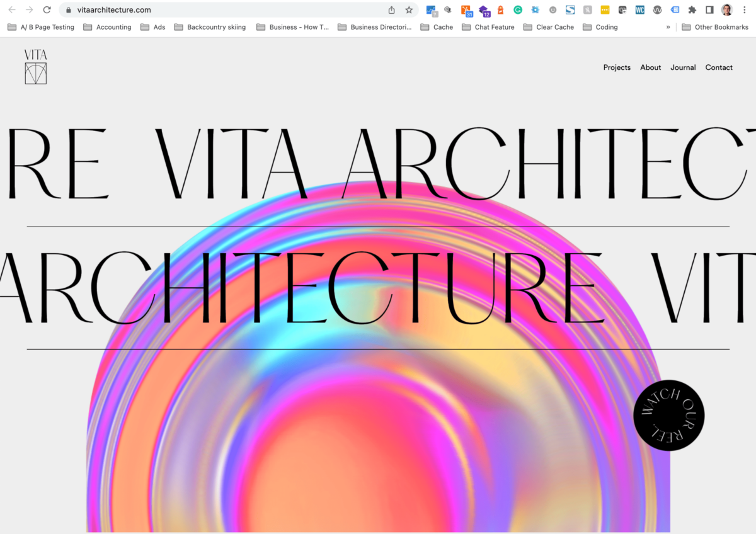Bookmark the page using the star icon
This screenshot has height=534, width=756.
tap(408, 9)
